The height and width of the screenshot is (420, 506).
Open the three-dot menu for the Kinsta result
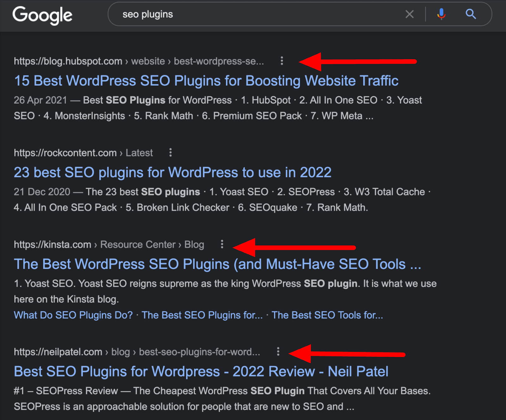(222, 244)
